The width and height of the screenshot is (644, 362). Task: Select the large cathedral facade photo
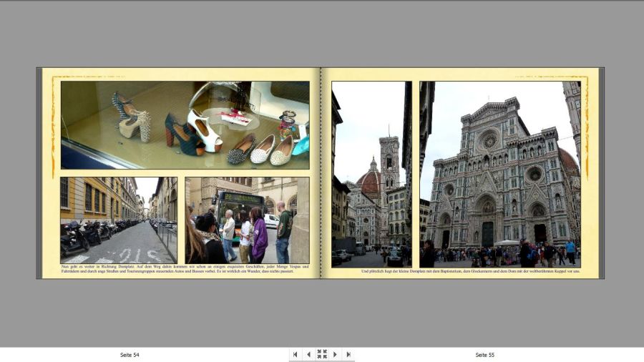click(x=499, y=174)
